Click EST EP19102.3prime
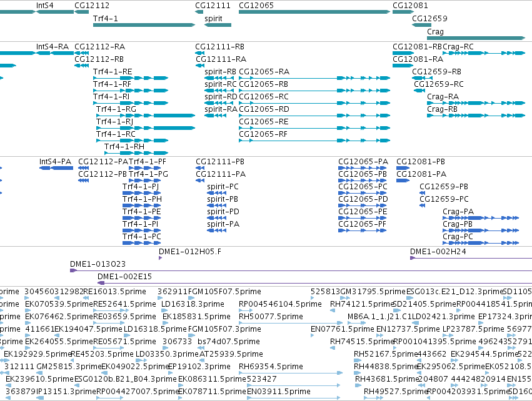532x401 pixels. [199, 367]
